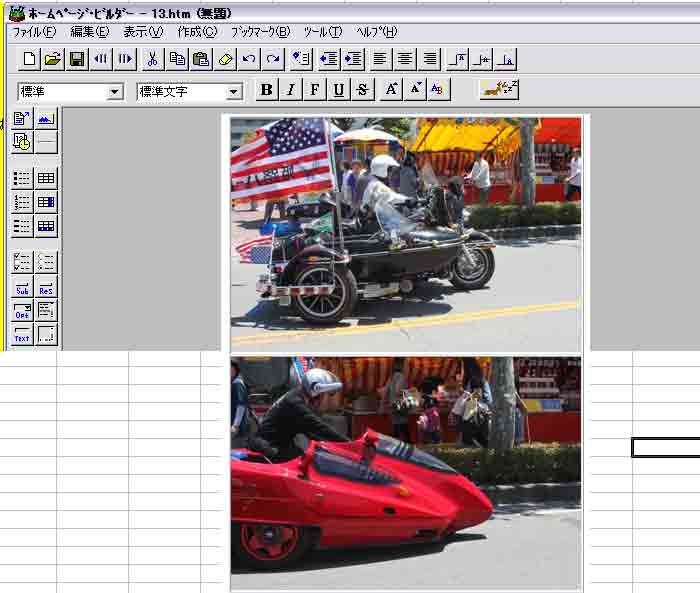
Task: Insert checkbox form element from palette
Action: point(22,262)
